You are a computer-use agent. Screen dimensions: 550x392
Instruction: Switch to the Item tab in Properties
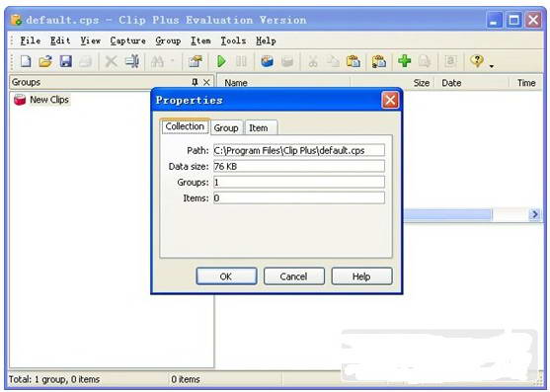[261, 128]
